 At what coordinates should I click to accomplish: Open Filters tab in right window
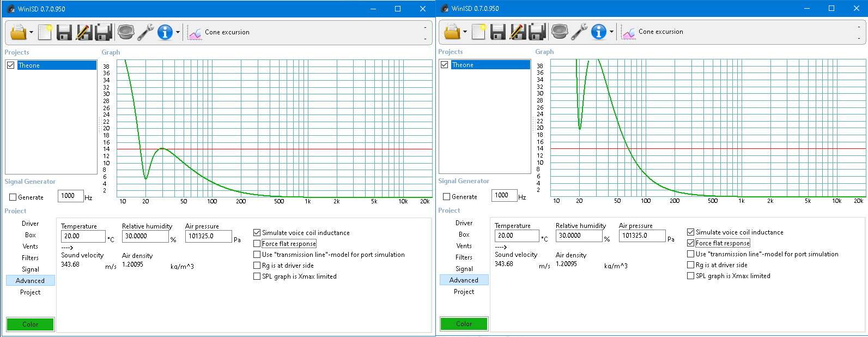point(464,257)
